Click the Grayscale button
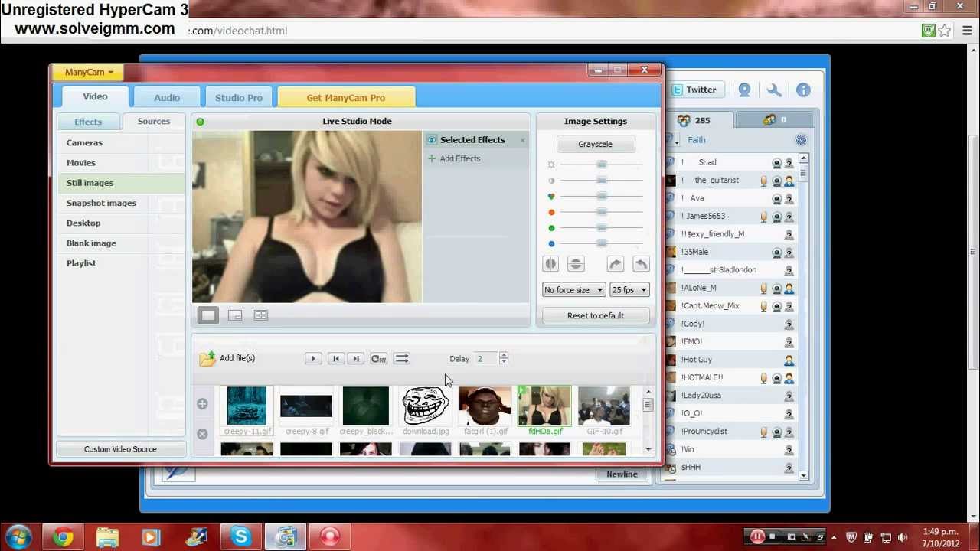Viewport: 980px width, 551px height. (596, 144)
